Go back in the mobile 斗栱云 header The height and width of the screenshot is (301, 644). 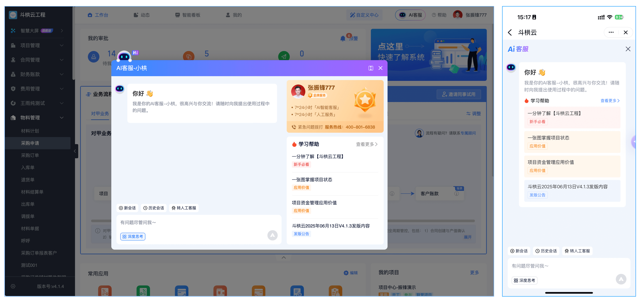coord(510,33)
